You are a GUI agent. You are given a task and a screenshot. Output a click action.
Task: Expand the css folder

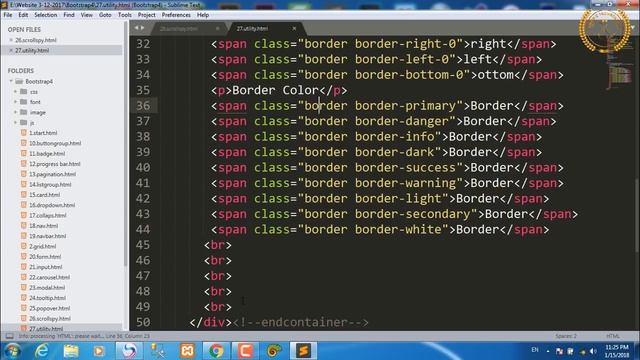click(x=16, y=91)
